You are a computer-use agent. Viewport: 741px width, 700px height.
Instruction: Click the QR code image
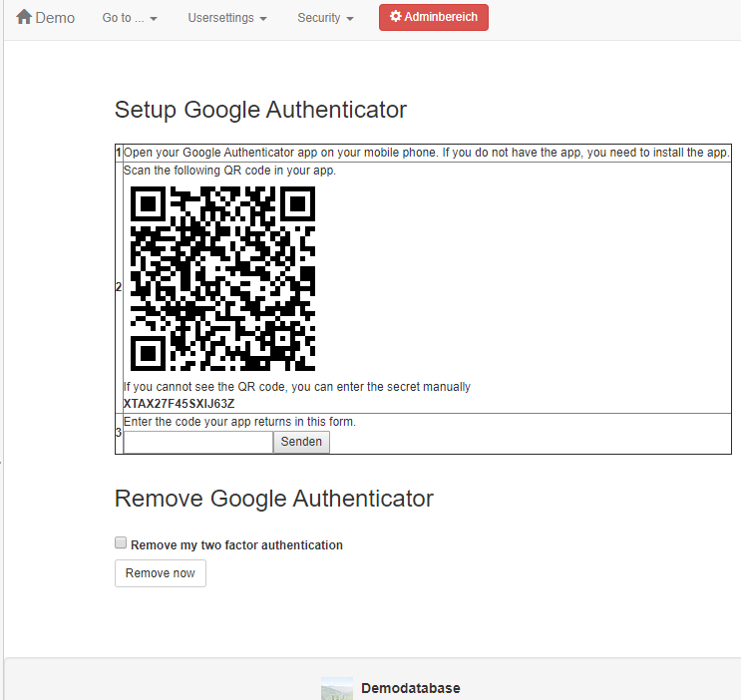click(222, 278)
